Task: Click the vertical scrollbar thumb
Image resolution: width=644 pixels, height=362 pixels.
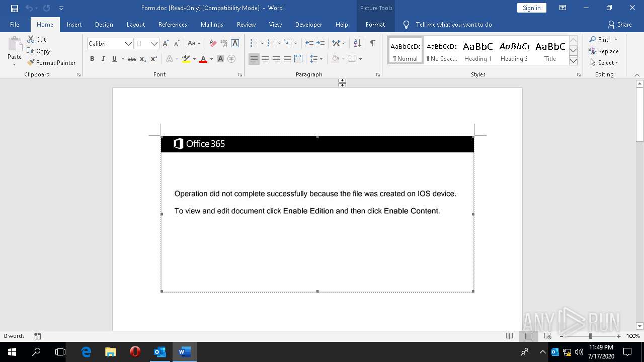Action: click(640, 115)
